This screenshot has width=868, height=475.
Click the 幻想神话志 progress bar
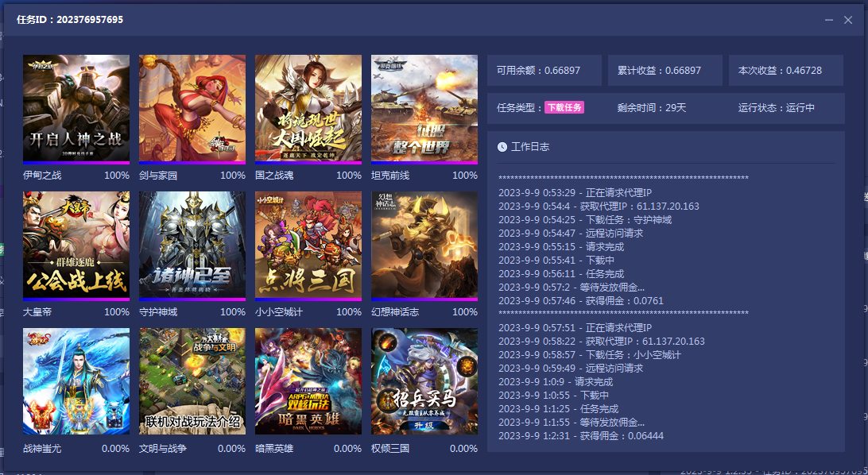coord(424,299)
